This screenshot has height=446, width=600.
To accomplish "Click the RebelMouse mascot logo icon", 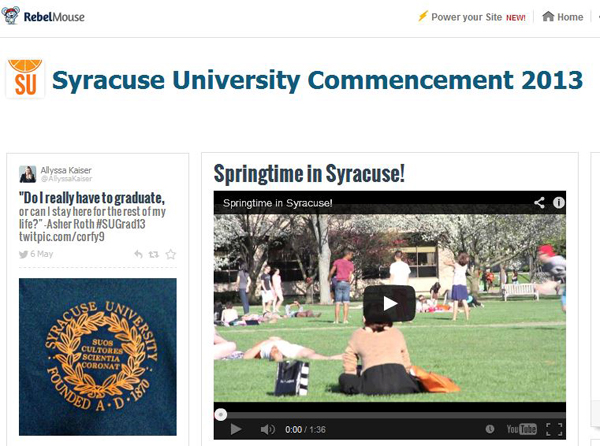I will click(10, 16).
